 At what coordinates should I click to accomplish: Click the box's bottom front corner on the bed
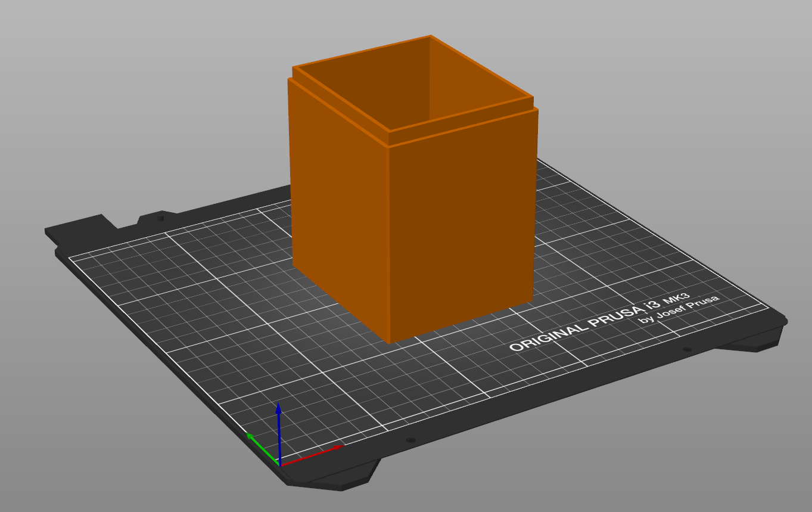click(x=390, y=343)
